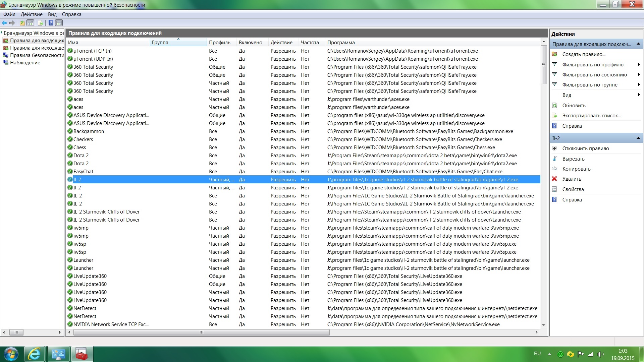Click the Создать правило icon
Screen dimensions: 644x362
pos(554,54)
